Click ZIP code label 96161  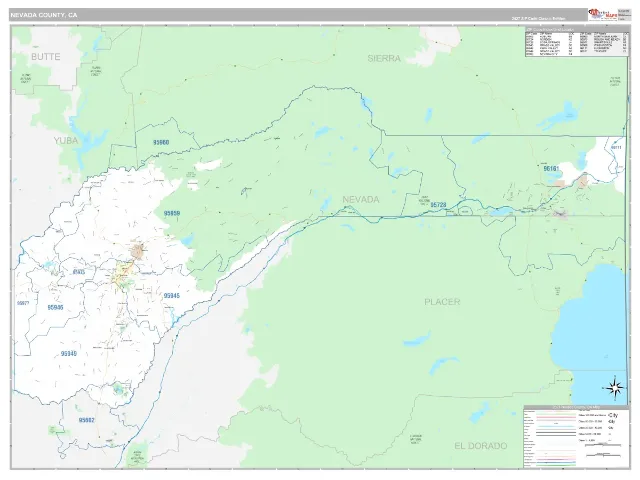(x=551, y=168)
